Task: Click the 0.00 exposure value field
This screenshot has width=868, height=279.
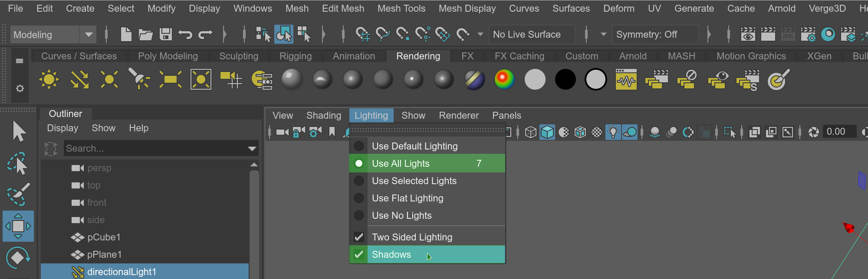Action: pyautogui.click(x=840, y=132)
